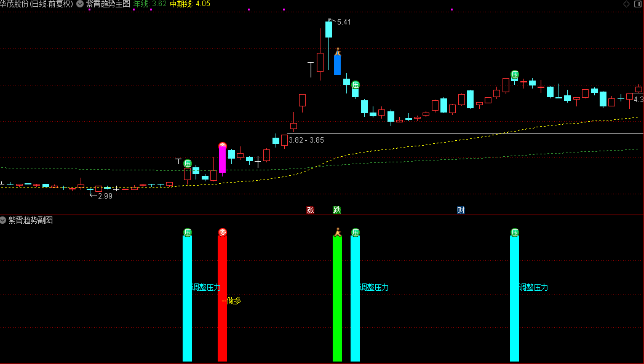Click the gray horizontal line beside the 3.82 label
The height and width of the screenshot is (364, 644).
[466, 133]
